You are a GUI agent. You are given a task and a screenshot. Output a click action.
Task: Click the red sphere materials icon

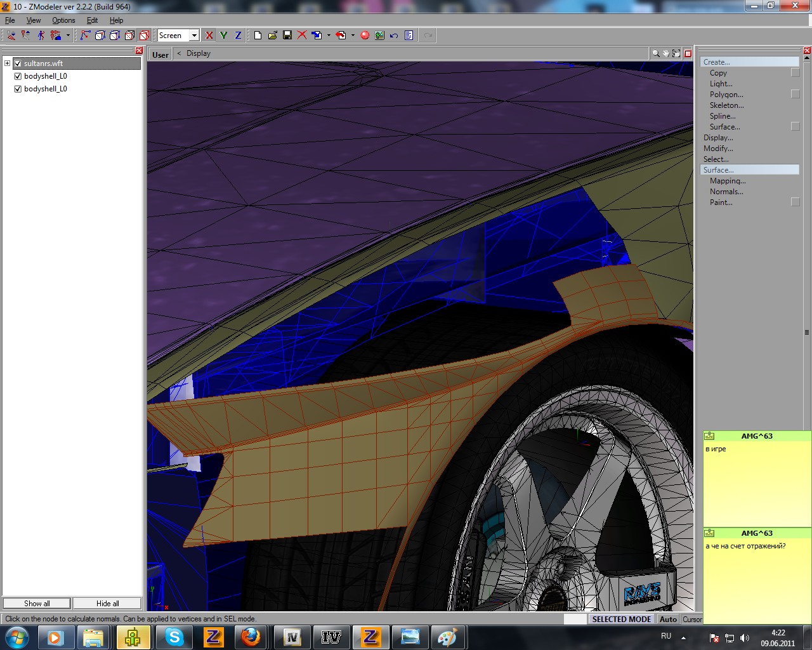(x=365, y=36)
